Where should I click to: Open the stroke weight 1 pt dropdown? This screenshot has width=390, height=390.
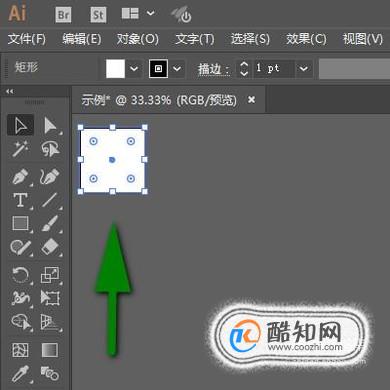pos(303,69)
